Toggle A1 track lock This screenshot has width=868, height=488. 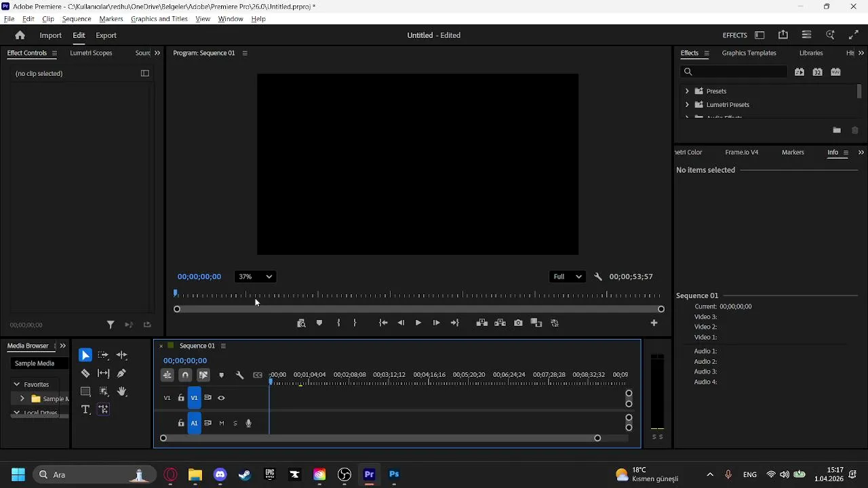pyautogui.click(x=181, y=423)
